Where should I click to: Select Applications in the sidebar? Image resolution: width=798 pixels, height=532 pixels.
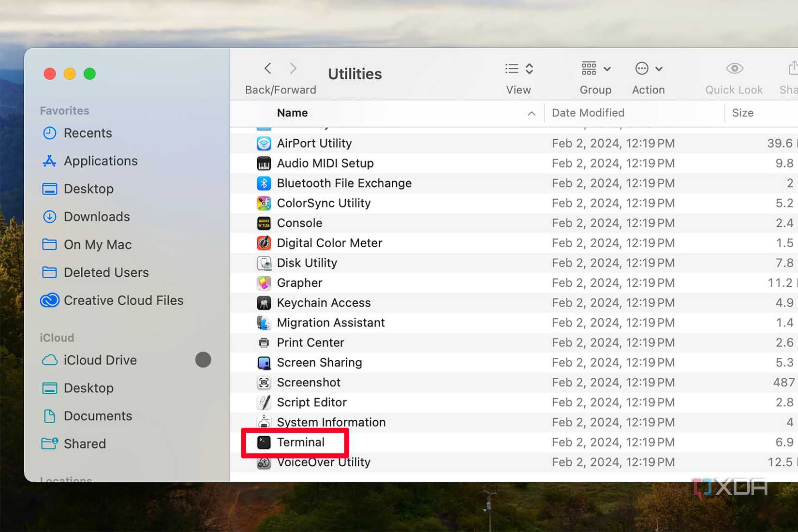point(101,161)
